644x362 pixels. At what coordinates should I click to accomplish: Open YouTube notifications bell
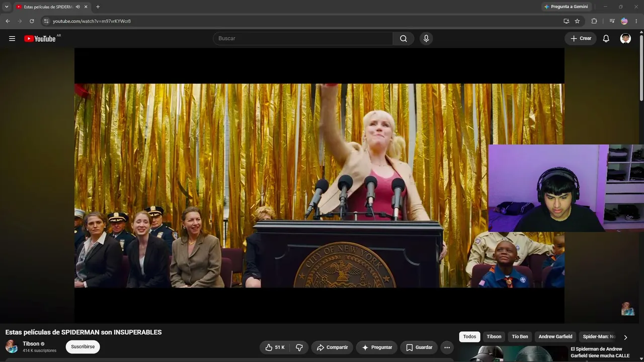click(x=606, y=39)
